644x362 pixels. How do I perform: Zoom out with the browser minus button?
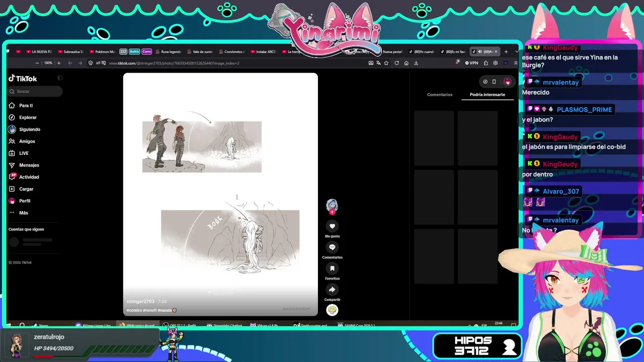(x=37, y=63)
